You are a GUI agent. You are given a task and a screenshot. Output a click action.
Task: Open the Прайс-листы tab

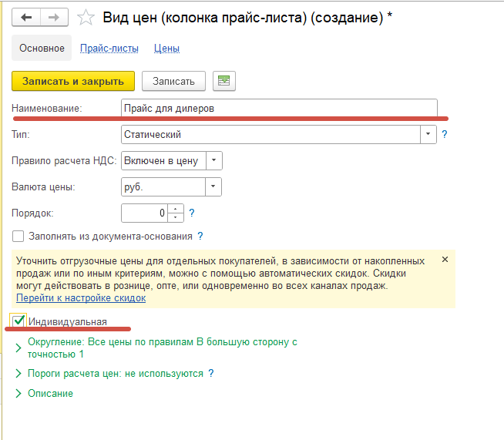109,48
